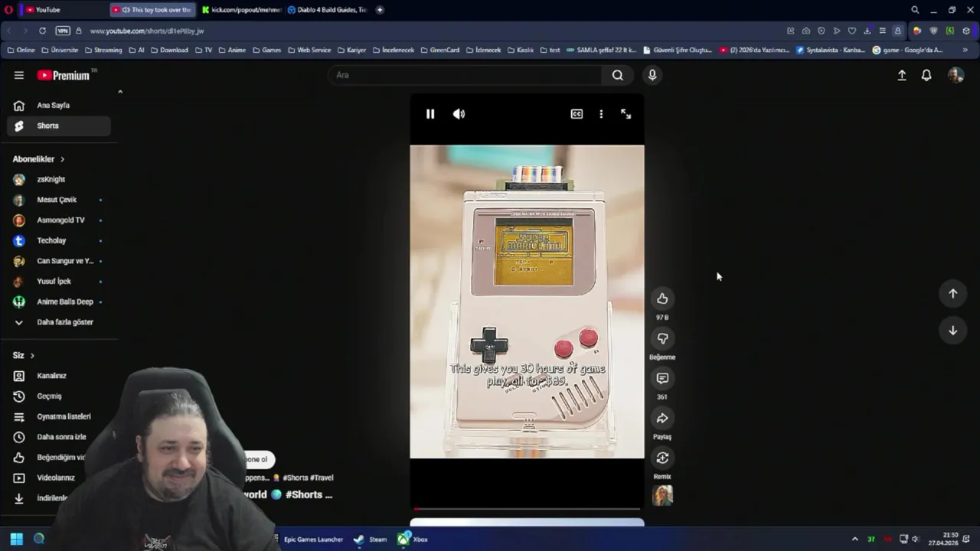The width and height of the screenshot is (980, 551).
Task: Toggle closed captions on the Short
Action: click(x=577, y=114)
